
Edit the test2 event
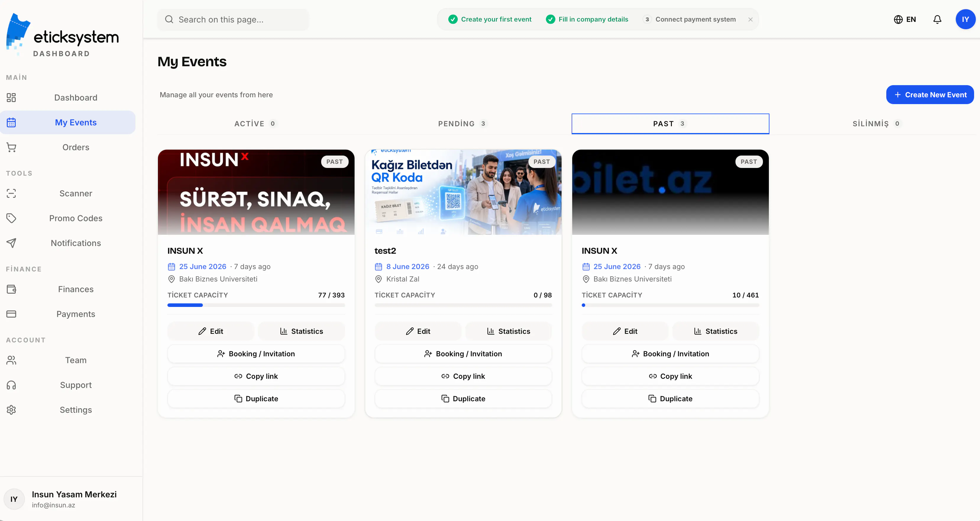[x=418, y=331]
